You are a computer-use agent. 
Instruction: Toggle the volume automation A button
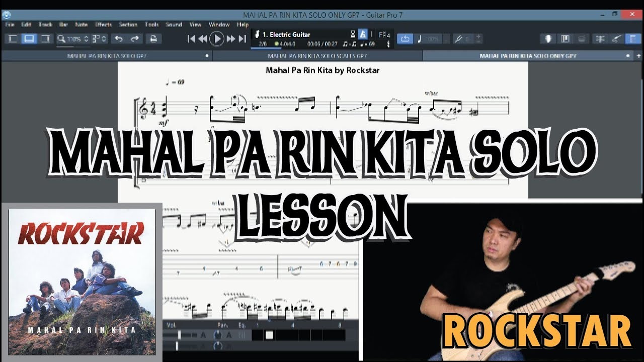pyautogui.click(x=202, y=335)
